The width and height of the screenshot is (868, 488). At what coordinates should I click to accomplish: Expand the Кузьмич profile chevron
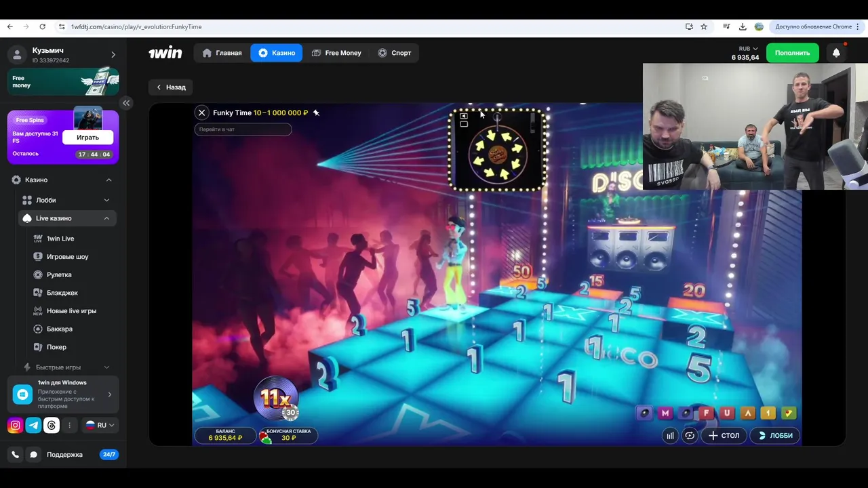click(x=113, y=55)
